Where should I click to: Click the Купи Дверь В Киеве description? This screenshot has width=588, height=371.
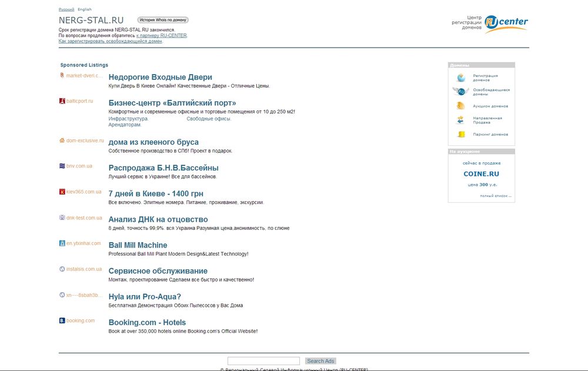(x=189, y=86)
